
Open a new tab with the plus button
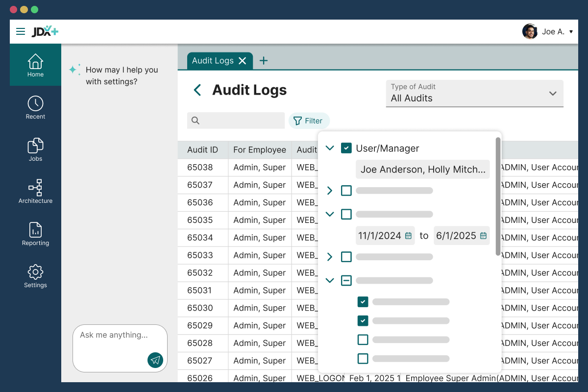tap(263, 60)
